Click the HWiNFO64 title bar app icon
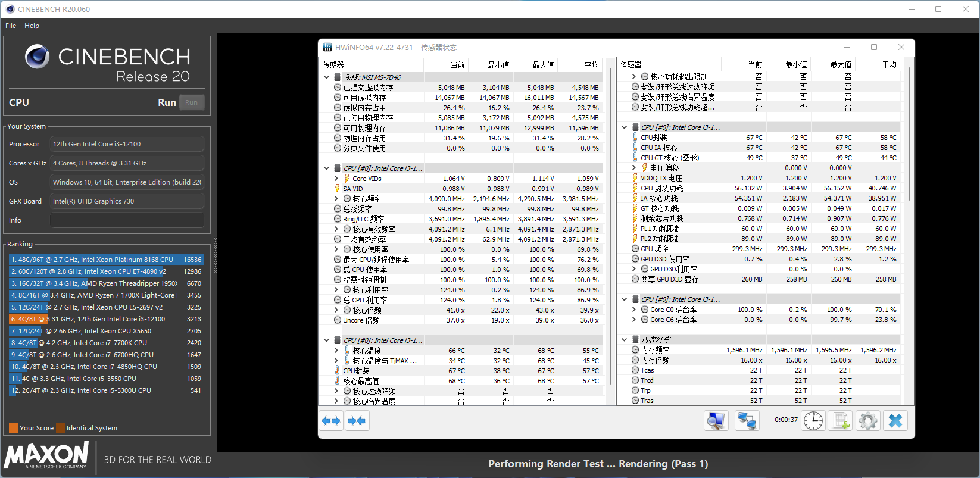Screen dimensions: 980x478 (327, 47)
